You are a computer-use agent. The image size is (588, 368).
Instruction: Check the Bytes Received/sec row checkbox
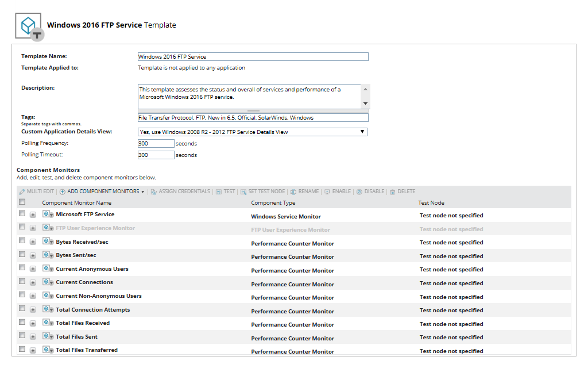pos(22,241)
